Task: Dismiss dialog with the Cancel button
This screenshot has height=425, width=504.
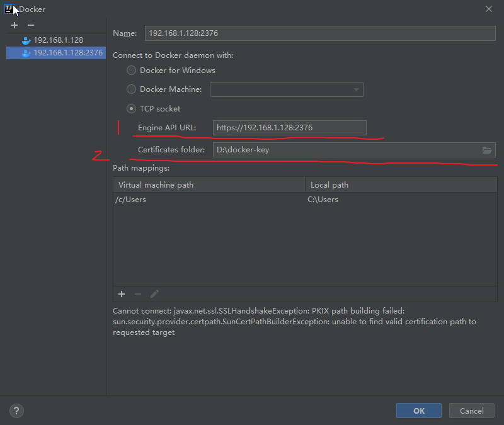Action: [471, 411]
